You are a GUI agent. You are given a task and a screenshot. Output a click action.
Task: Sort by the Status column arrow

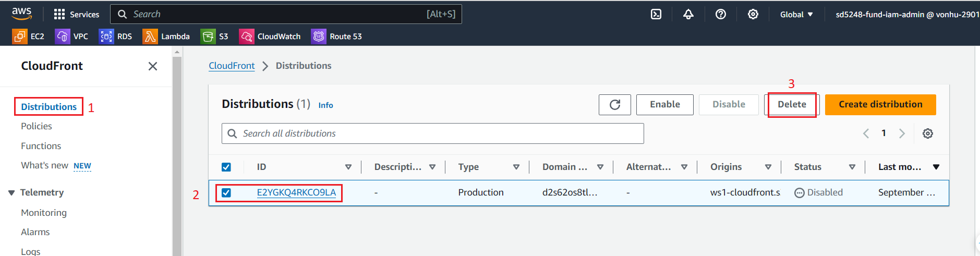click(x=852, y=167)
